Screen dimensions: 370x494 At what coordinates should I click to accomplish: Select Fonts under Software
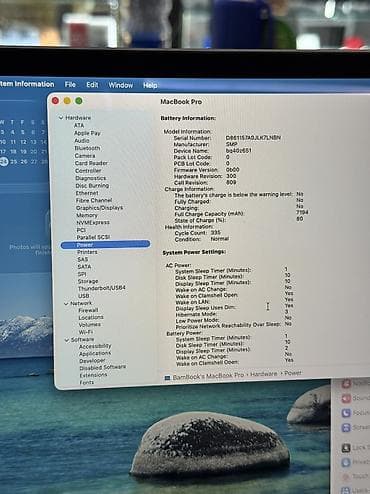[x=87, y=382]
